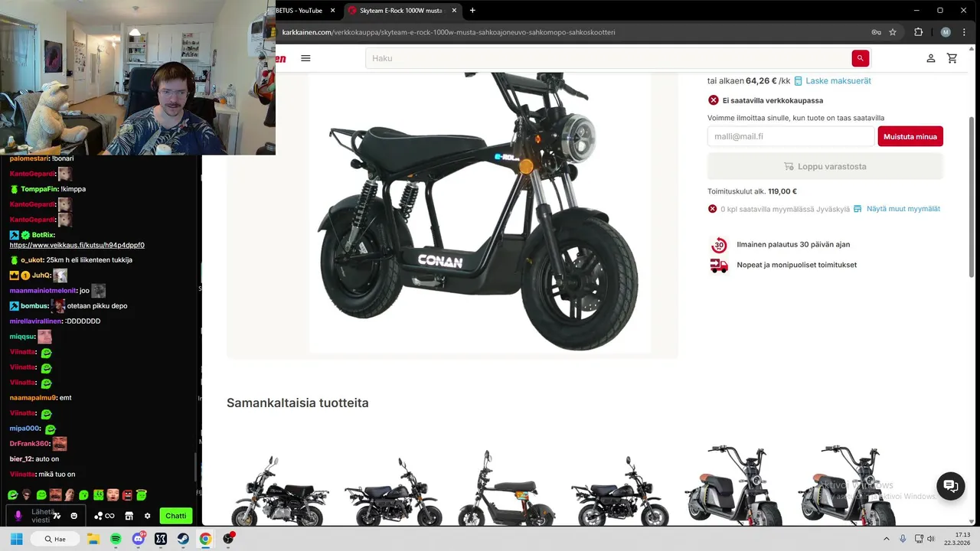Open the shopping cart icon
Screen dimensions: 980x551
[952, 58]
